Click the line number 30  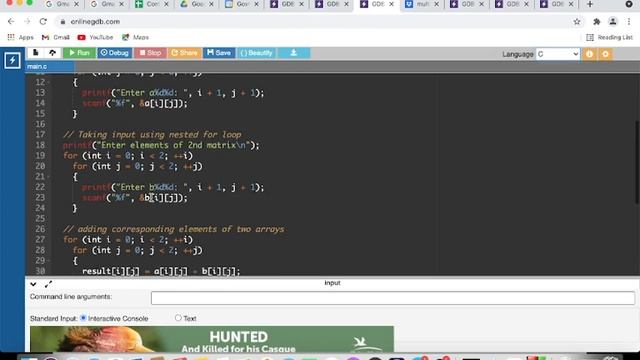[40, 271]
